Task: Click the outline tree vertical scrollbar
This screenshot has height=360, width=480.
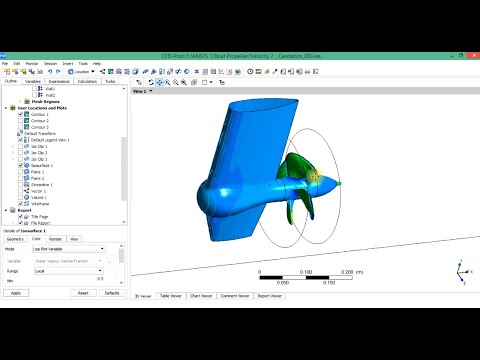Action: [124, 169]
